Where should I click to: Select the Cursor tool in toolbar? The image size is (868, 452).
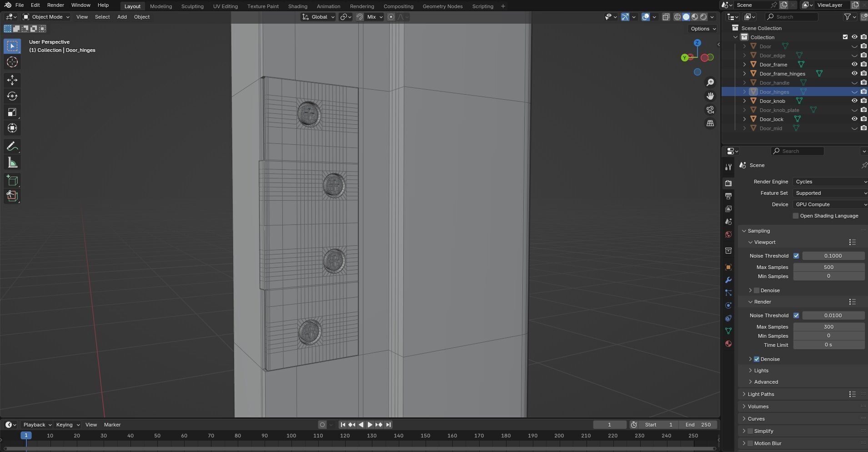(12, 62)
